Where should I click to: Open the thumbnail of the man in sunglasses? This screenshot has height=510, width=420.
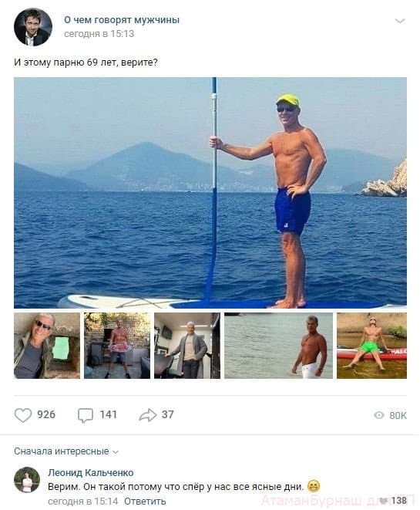click(47, 346)
